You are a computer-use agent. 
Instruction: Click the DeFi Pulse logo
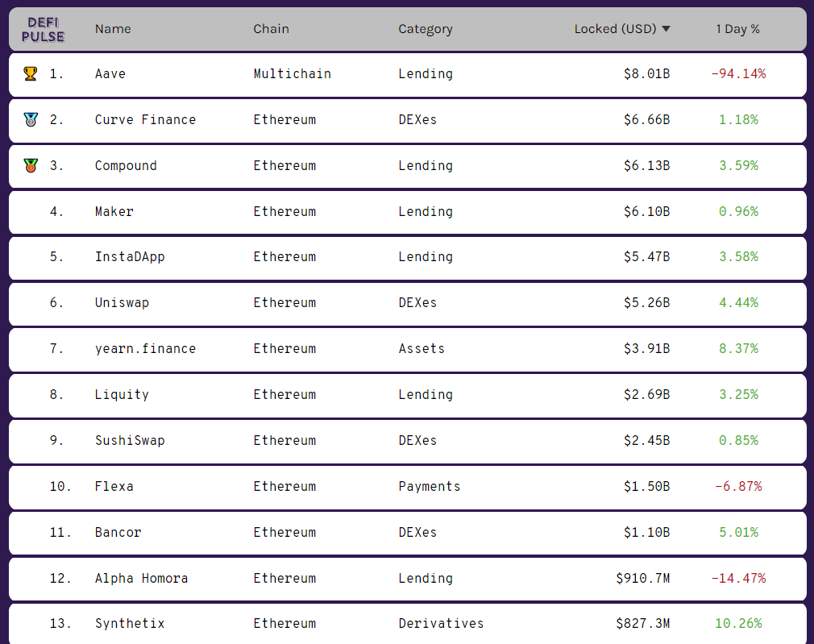coord(43,29)
